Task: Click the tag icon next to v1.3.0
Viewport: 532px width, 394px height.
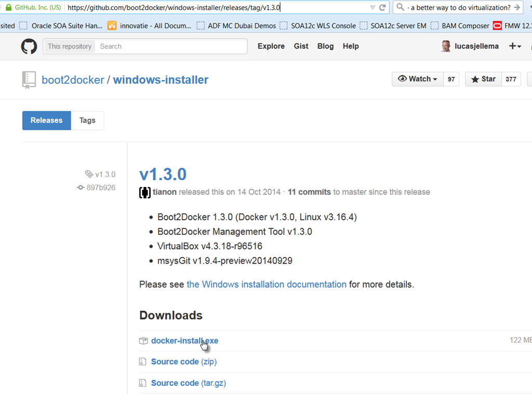Action: click(89, 174)
